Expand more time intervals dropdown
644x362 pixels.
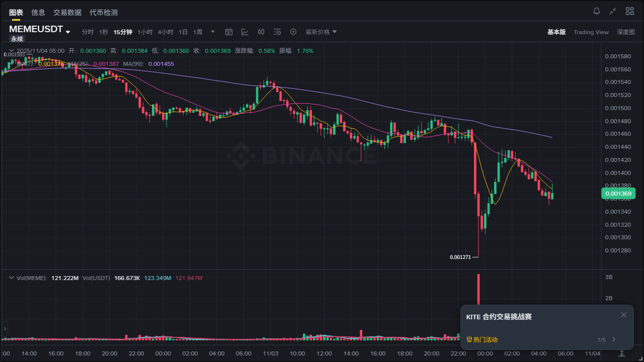pos(212,32)
